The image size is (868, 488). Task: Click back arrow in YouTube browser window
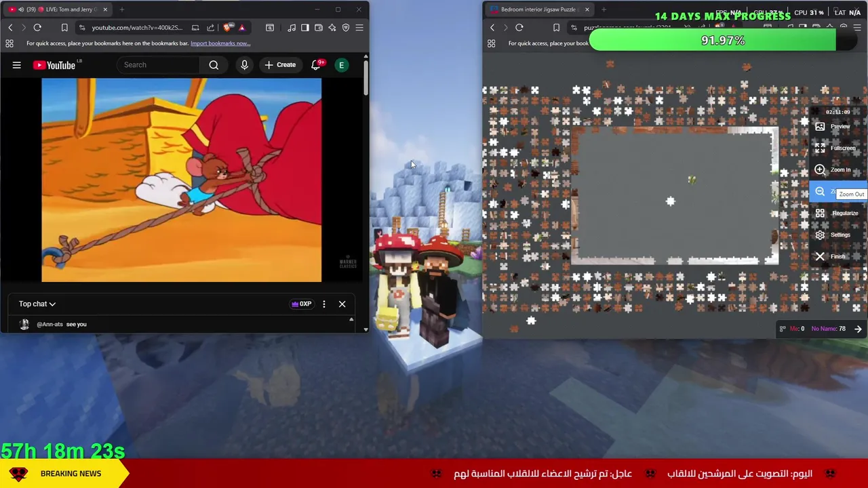point(10,28)
